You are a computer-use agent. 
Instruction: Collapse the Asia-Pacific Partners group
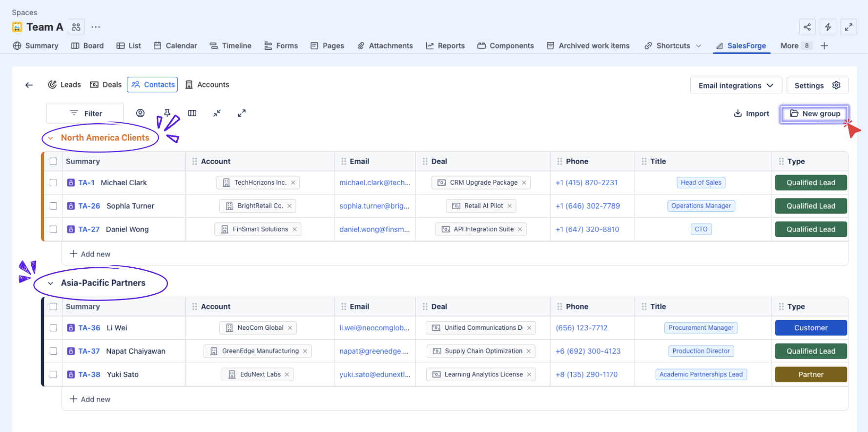pos(51,283)
